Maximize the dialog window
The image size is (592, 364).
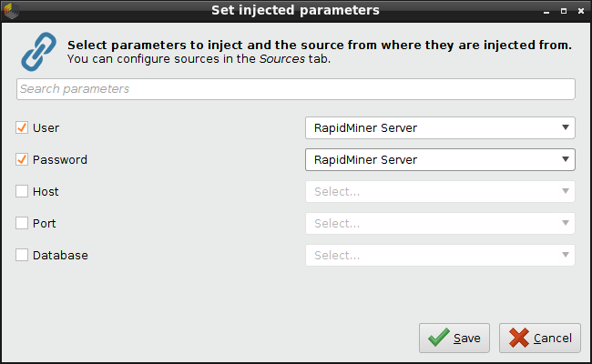563,11
